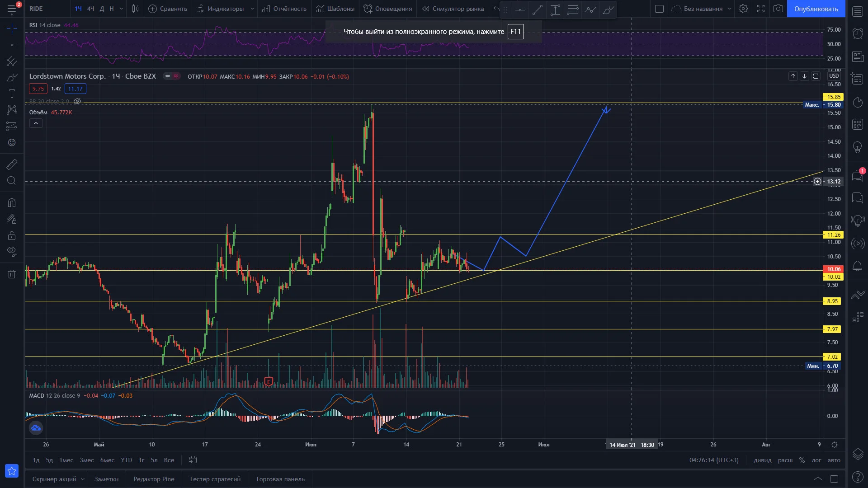868x488 pixels.
Task: Switch to the Pine Editor tab
Action: [x=154, y=479]
